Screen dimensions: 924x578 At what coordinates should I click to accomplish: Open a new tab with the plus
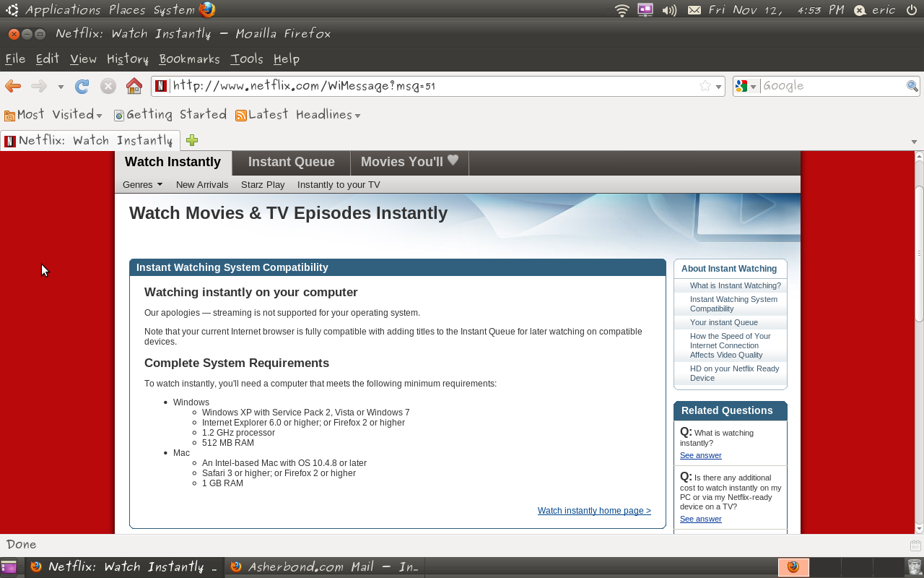coord(192,140)
